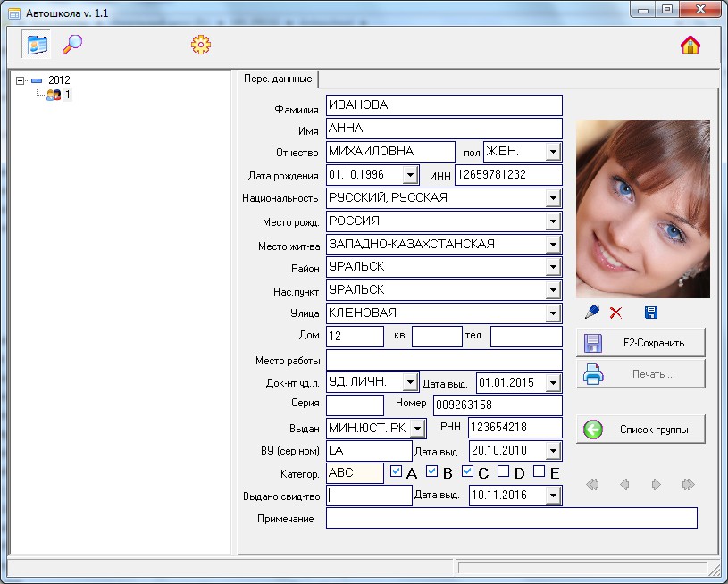The height and width of the screenshot is (584, 728).
Task: Select group 1 in the tree
Action: point(66,94)
